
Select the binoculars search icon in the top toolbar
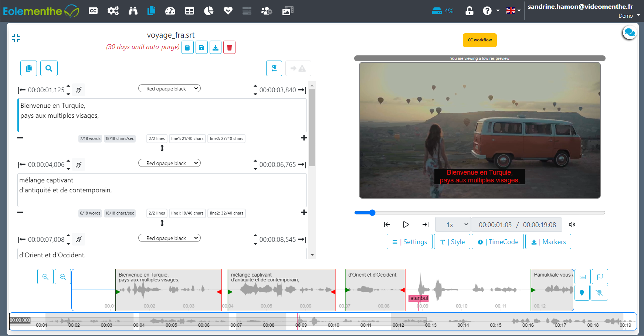[x=133, y=11]
